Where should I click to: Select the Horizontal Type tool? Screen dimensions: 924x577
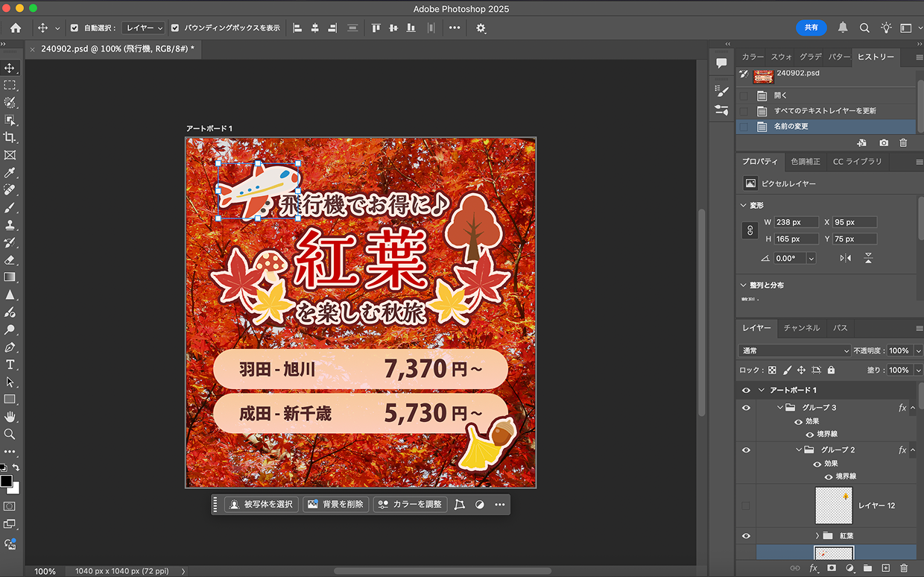pos(10,365)
